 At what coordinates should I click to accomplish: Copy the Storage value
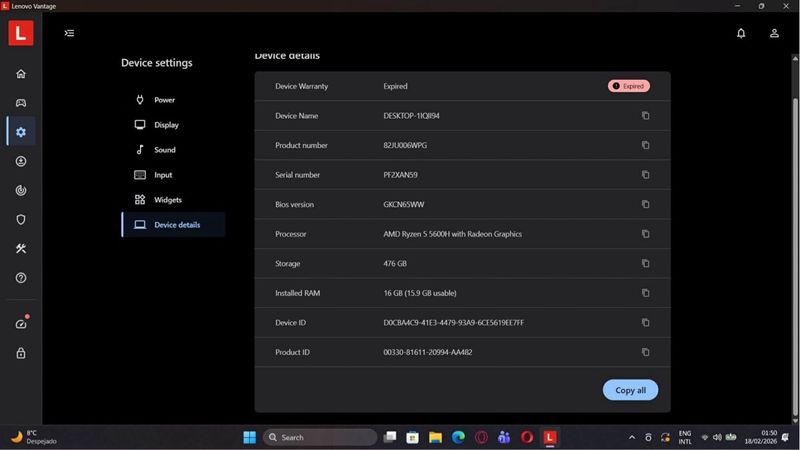645,264
